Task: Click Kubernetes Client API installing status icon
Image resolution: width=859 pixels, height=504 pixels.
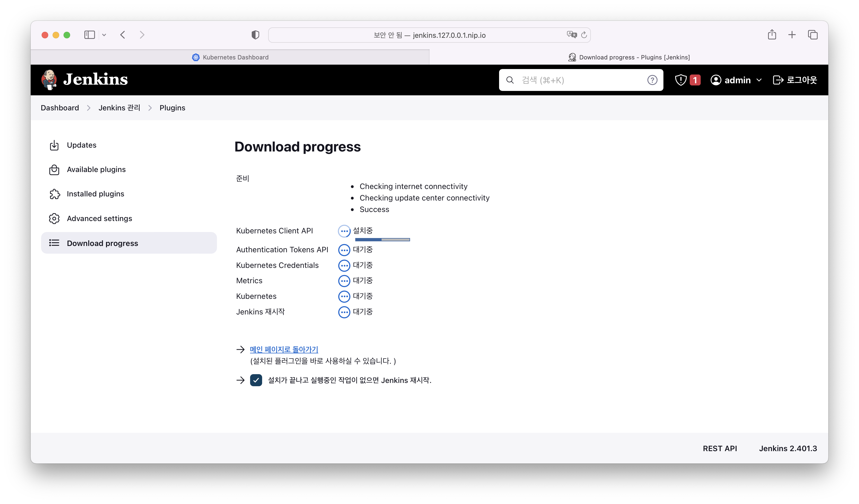Action: [344, 231]
